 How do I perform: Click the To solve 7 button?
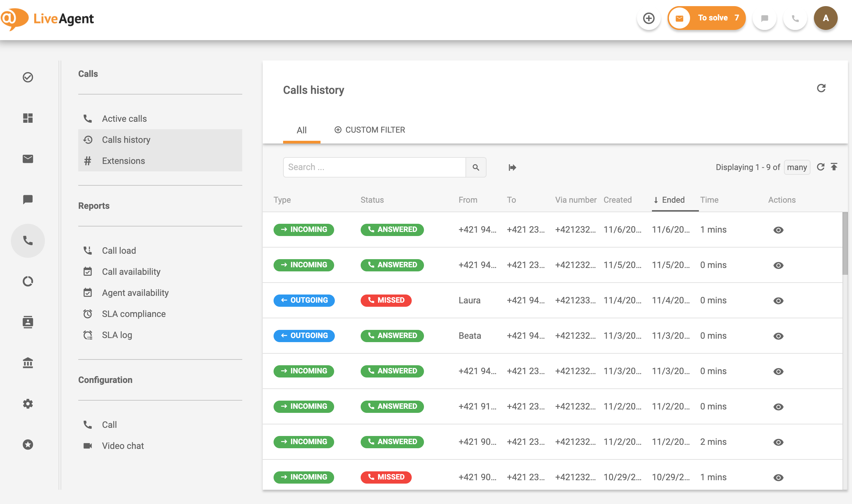(707, 18)
